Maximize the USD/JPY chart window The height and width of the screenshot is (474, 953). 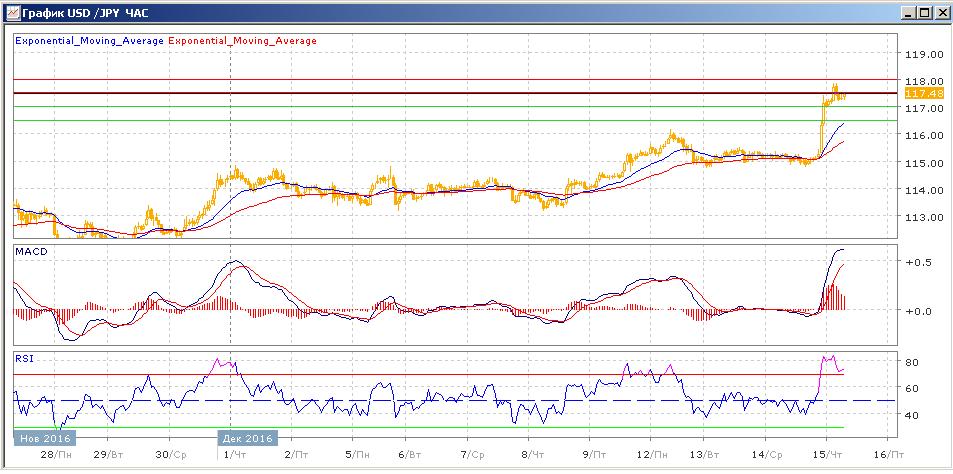(923, 13)
